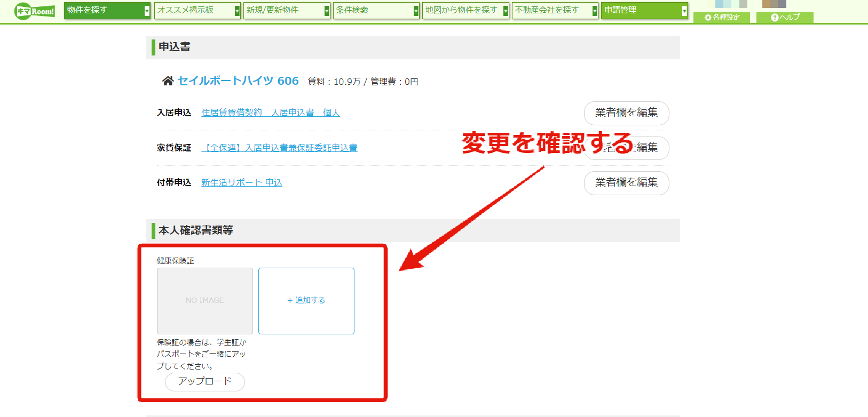Click the 付帯申込 row label
The width and height of the screenshot is (868, 417).
[174, 182]
